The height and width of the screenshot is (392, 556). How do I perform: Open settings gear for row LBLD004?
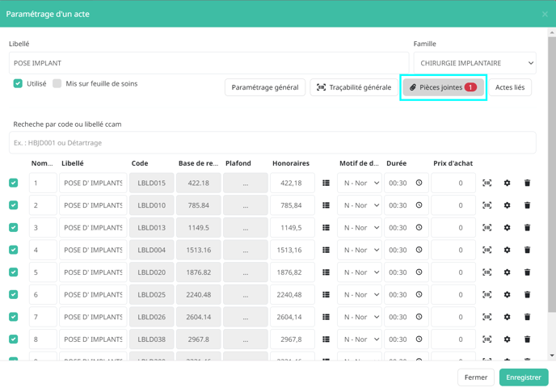[507, 250]
